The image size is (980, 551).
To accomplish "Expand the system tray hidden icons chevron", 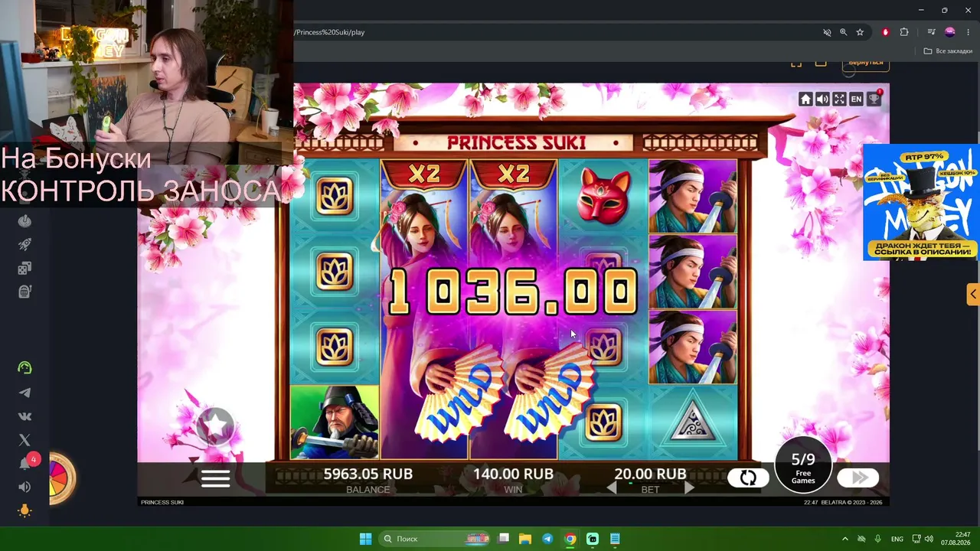I will [x=845, y=539].
